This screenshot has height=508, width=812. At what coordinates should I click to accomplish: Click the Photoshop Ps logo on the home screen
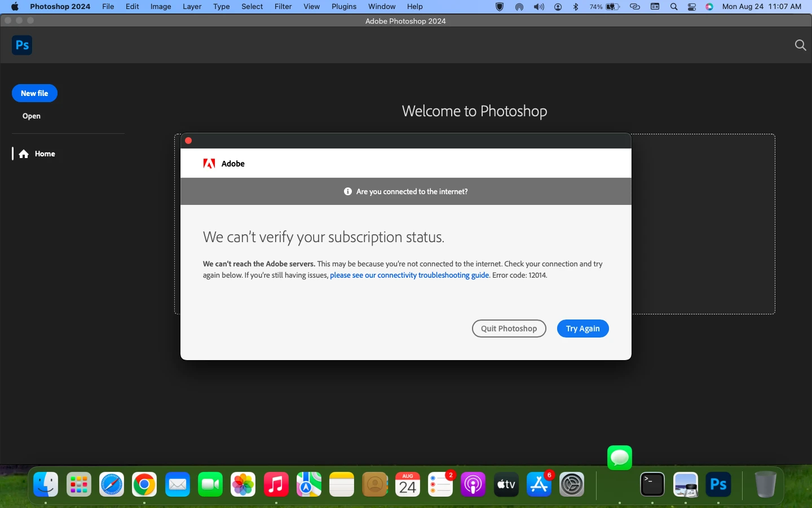pos(22,45)
